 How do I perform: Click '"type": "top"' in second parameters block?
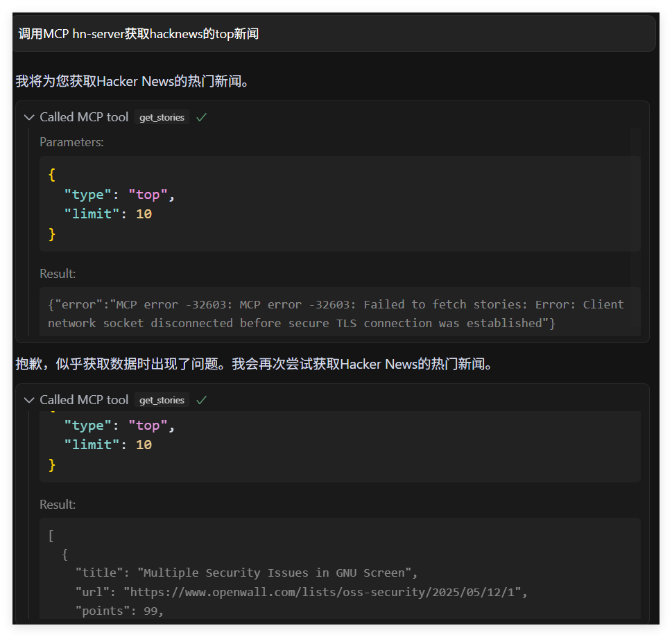(x=119, y=426)
